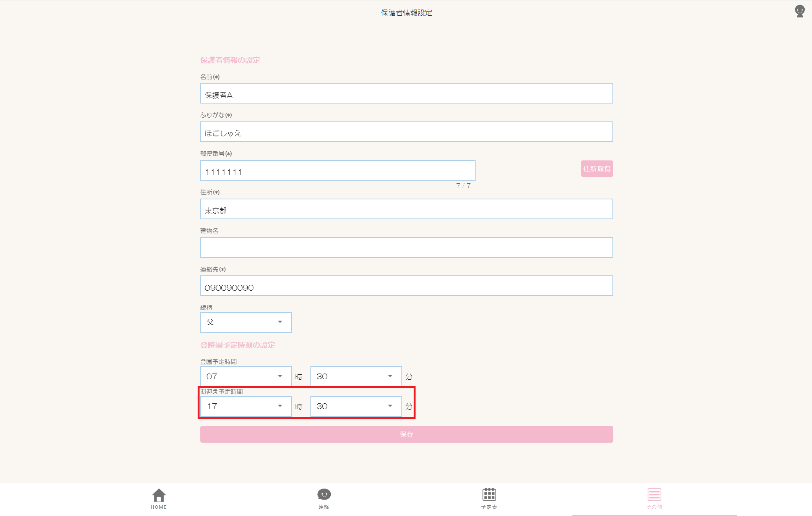
Task: Click the user avatar icon at top right
Action: 799,11
